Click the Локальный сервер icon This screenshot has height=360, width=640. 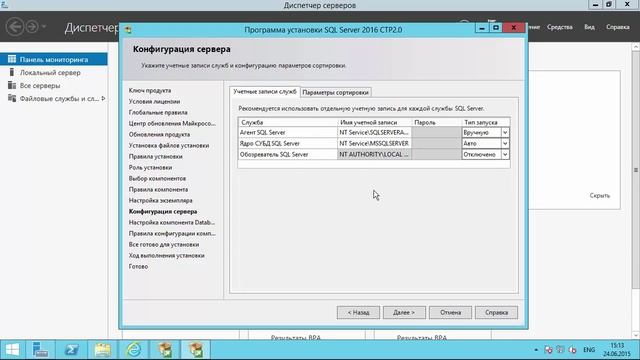point(12,72)
